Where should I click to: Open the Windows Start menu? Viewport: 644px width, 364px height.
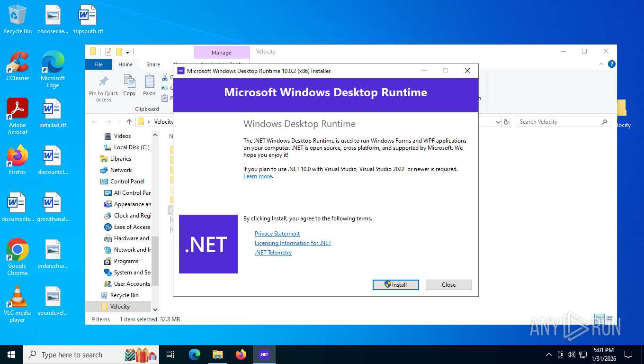tap(11, 355)
